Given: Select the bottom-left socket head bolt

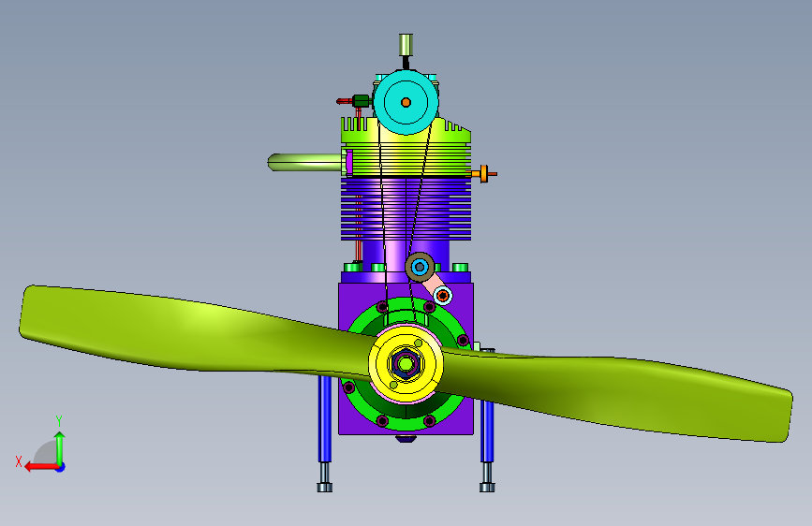Looking at the screenshot, I should [x=325, y=477].
